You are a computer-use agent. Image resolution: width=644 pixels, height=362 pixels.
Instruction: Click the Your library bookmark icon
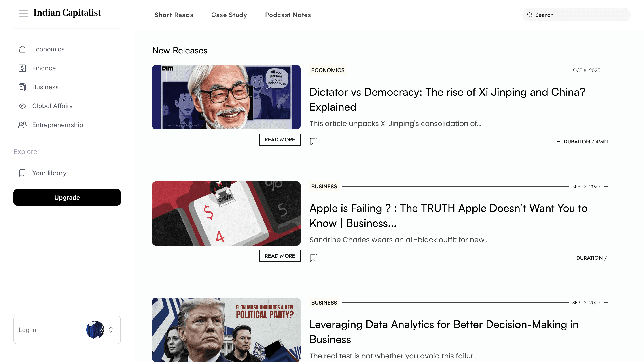(x=22, y=173)
